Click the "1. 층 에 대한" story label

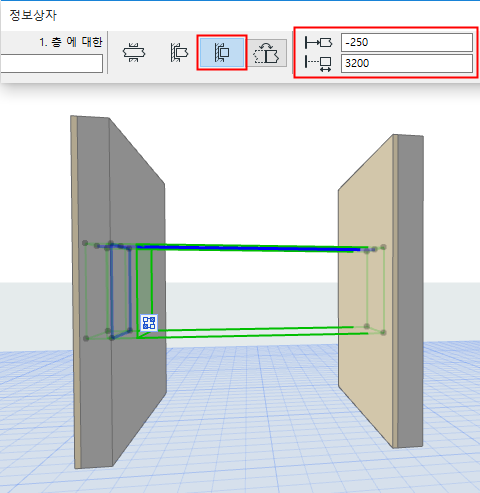(71, 42)
